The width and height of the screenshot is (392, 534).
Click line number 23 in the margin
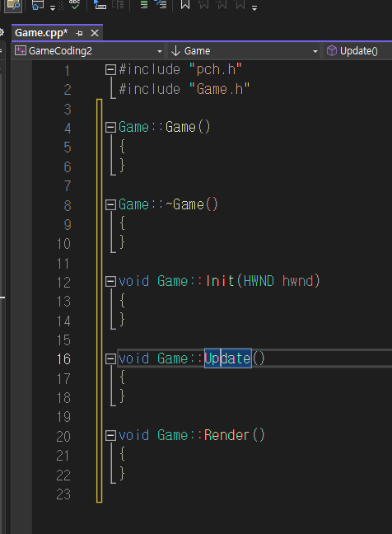pyautogui.click(x=63, y=494)
